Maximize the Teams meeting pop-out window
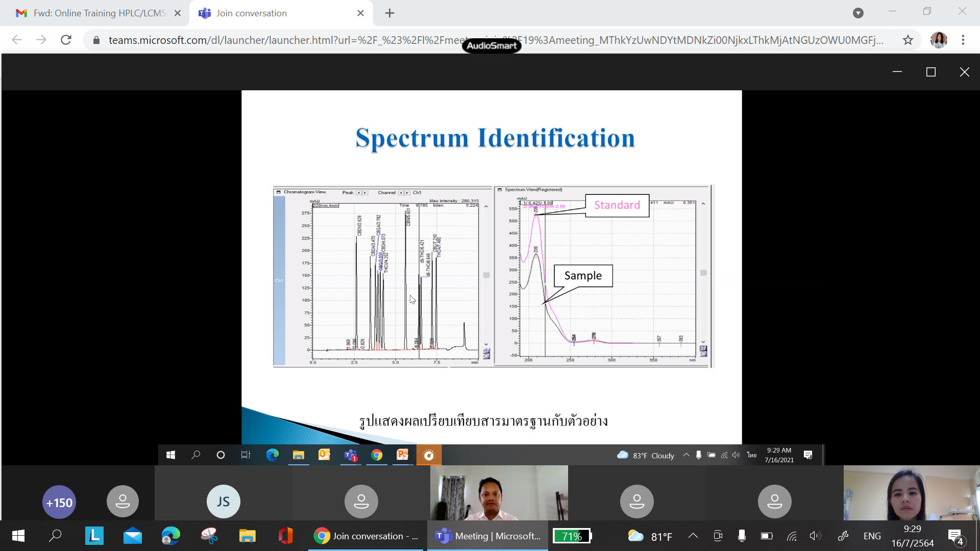The image size is (980, 551). point(931,72)
